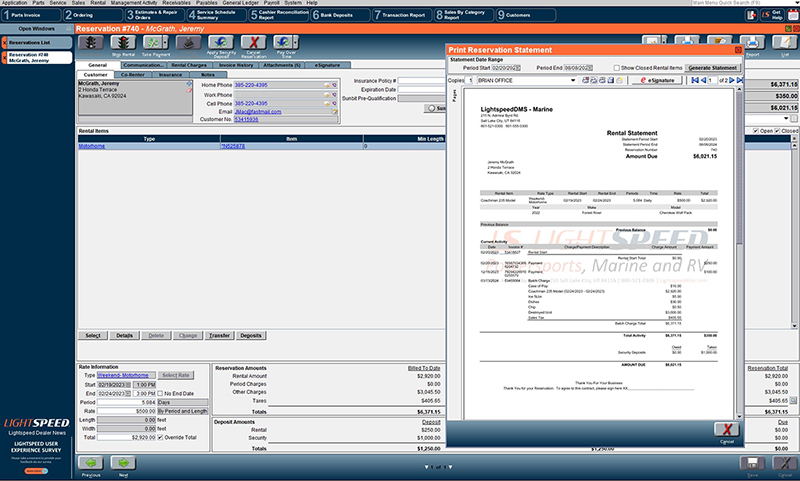Click the Take Payment toolbar icon

click(x=152, y=43)
